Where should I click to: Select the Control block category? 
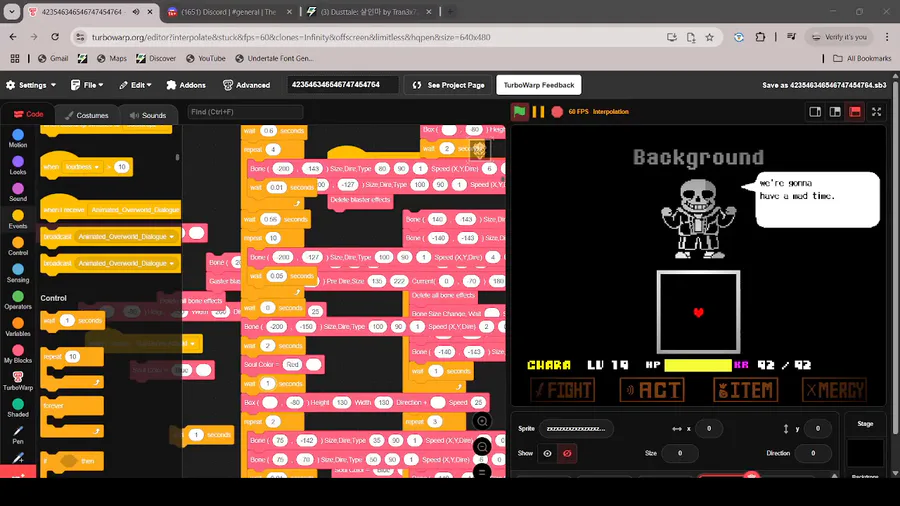pos(18,246)
